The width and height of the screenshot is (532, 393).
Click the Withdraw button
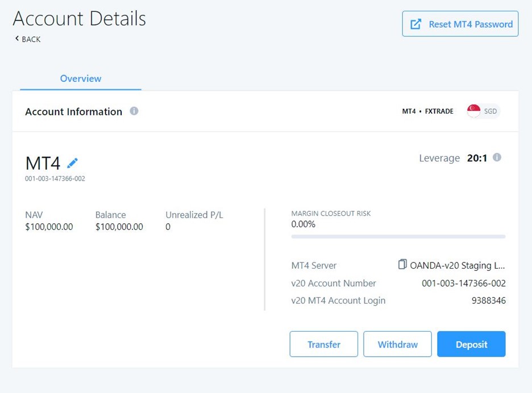tap(397, 344)
